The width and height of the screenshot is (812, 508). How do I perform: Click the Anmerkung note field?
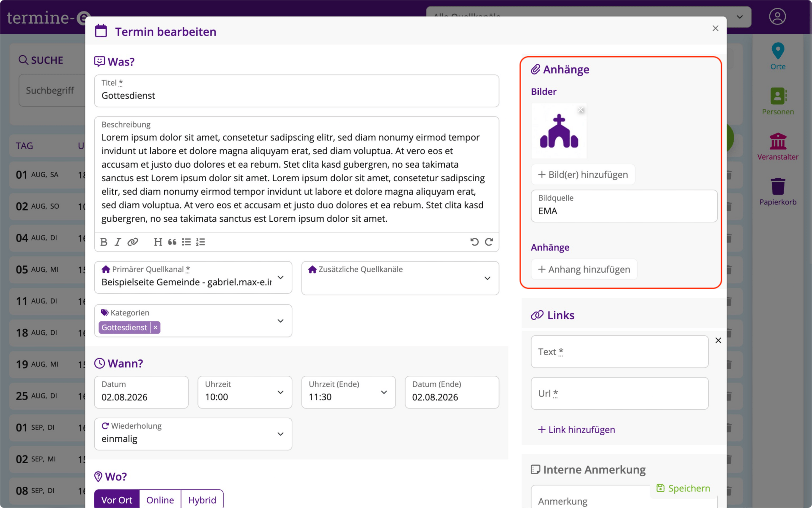pos(590,499)
